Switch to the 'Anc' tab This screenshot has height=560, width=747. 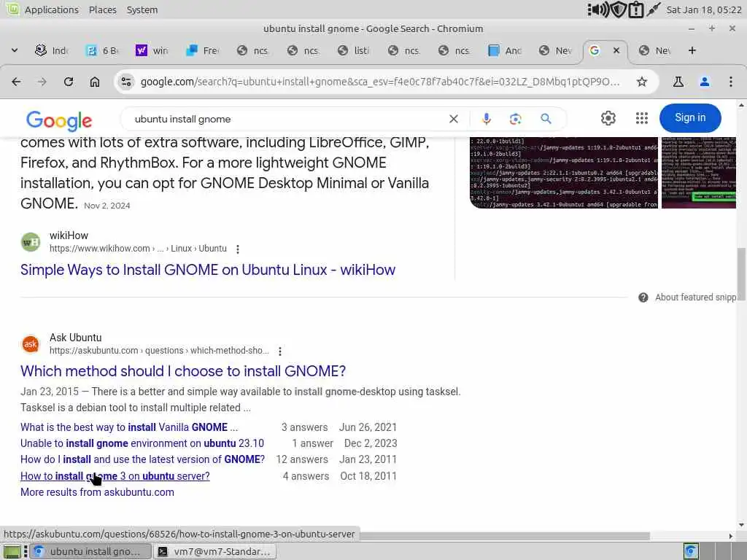505,50
